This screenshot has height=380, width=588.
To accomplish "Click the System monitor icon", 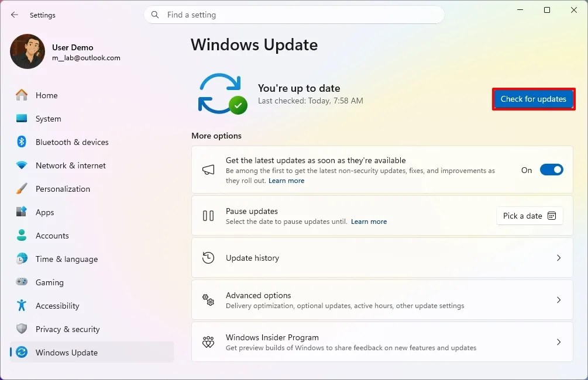I will [x=22, y=119].
